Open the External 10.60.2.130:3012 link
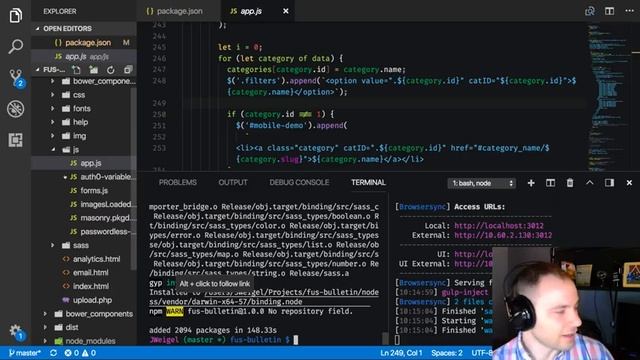Image resolution: width=640 pixels, height=360 pixels. (x=503, y=236)
